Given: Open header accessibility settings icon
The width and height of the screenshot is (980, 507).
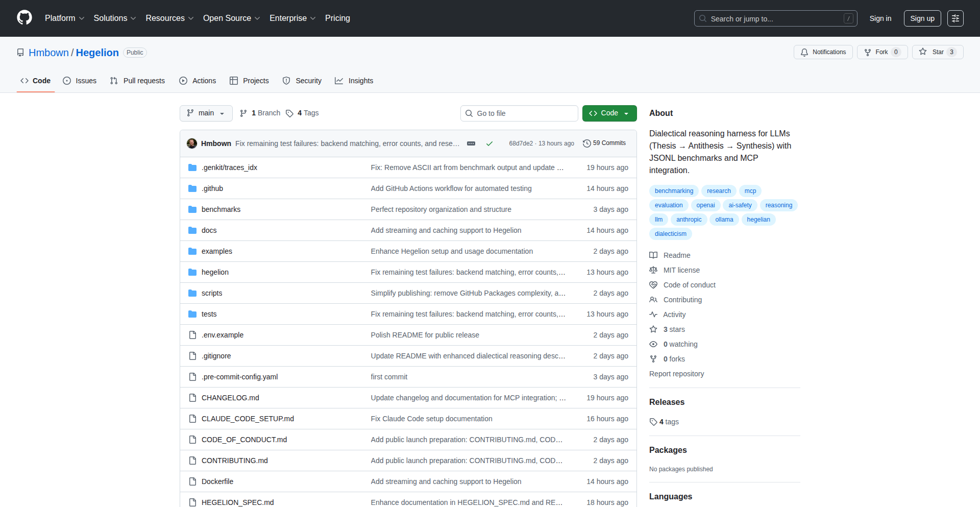Looking at the screenshot, I should coord(955,18).
